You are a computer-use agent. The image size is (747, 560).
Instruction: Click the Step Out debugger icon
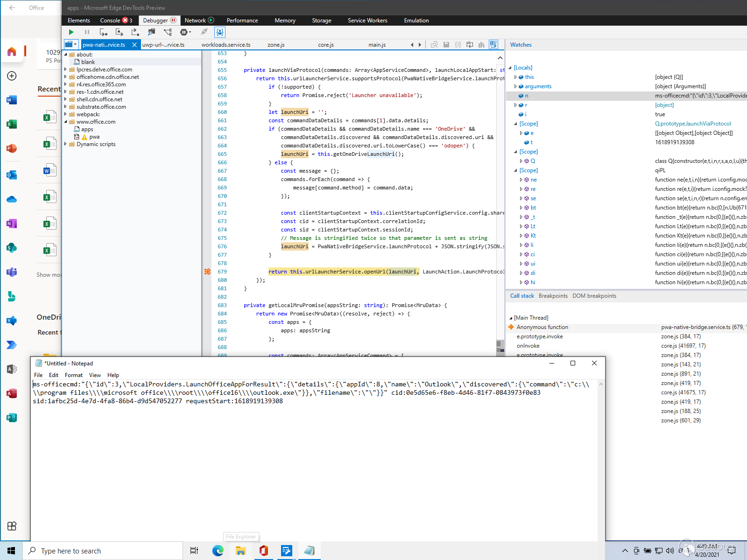pyautogui.click(x=135, y=32)
